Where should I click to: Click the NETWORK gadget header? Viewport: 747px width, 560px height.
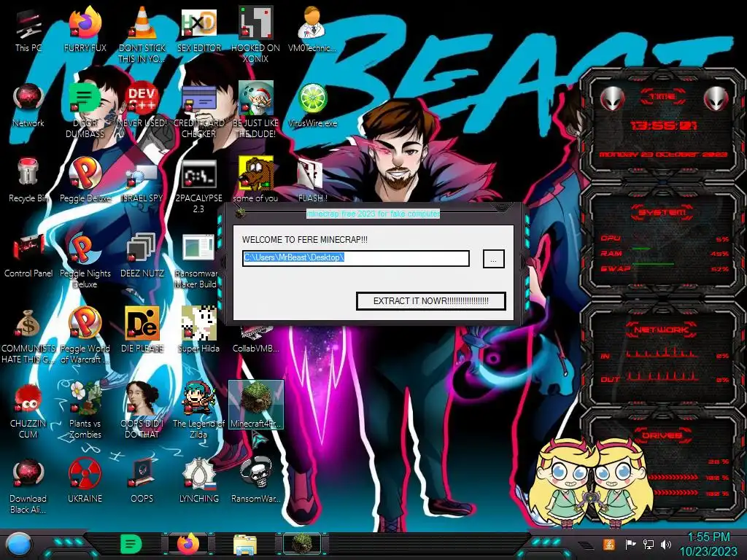(661, 329)
